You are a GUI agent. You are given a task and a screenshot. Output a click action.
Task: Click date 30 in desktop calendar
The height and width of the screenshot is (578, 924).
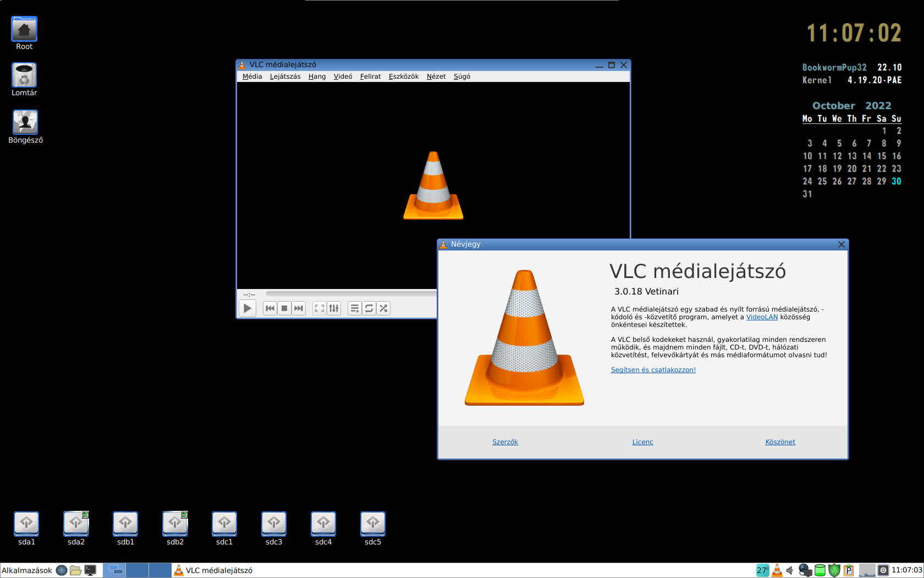897,181
